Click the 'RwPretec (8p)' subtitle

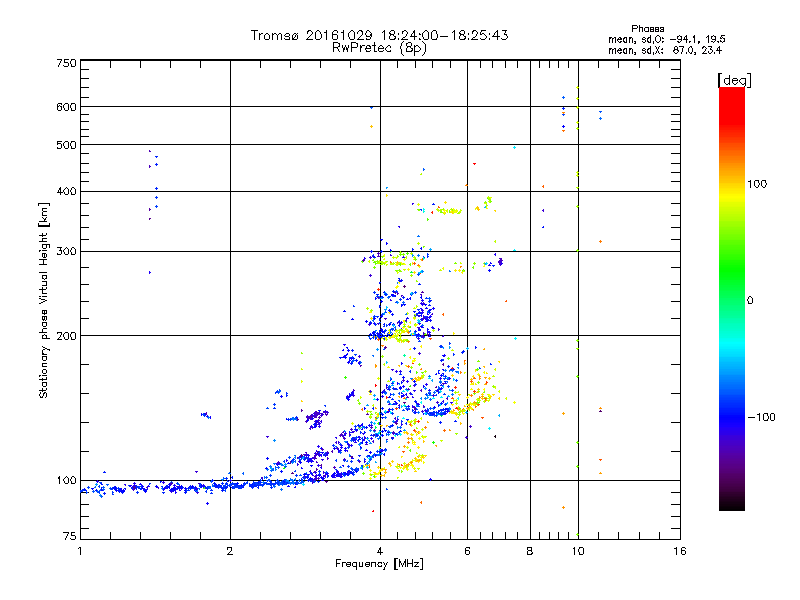(379, 48)
